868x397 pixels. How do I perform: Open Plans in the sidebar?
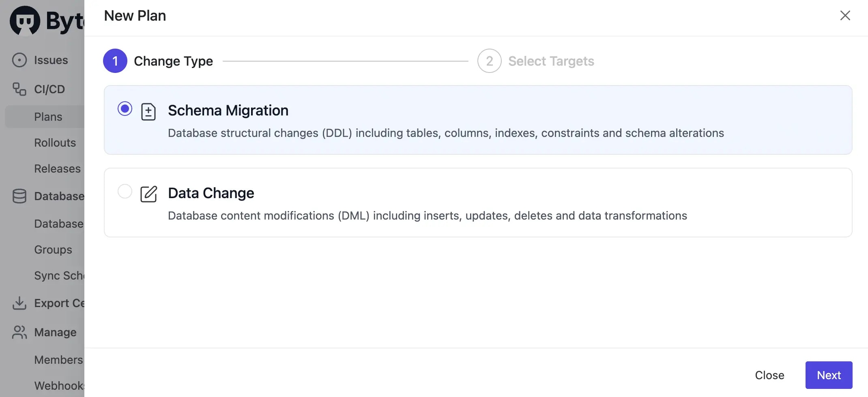48,117
